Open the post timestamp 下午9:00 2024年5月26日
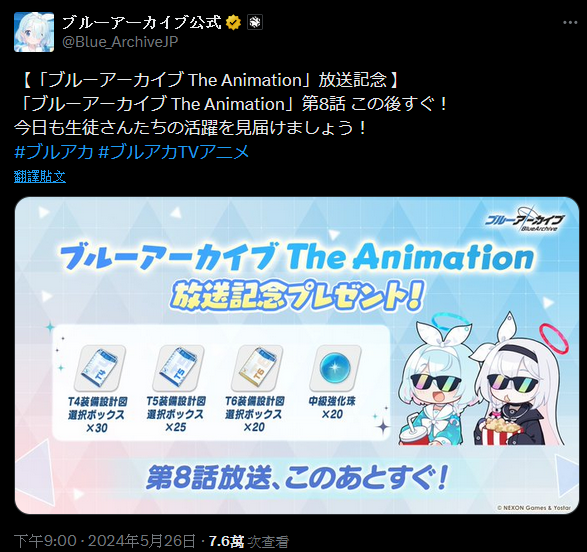This screenshot has height=552, width=587. 104,541
